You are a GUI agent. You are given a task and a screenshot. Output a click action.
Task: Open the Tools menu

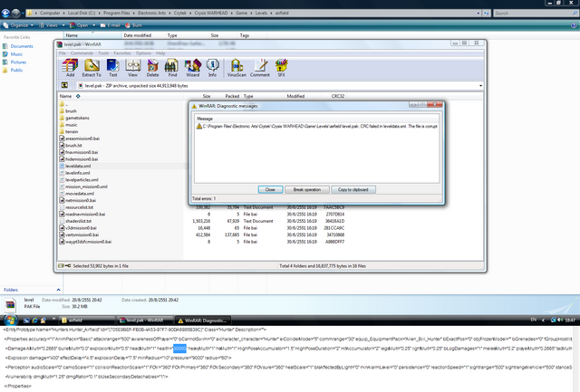[103, 53]
